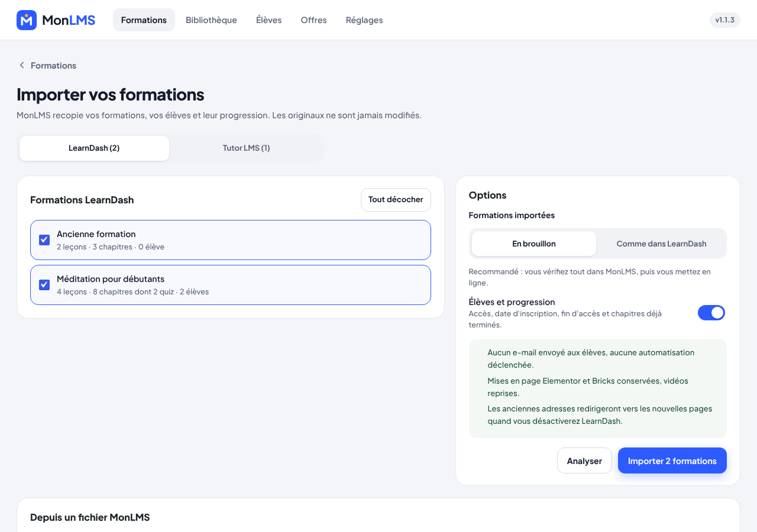This screenshot has width=757, height=532.
Task: Open the Offres menu item
Action: [x=313, y=20]
